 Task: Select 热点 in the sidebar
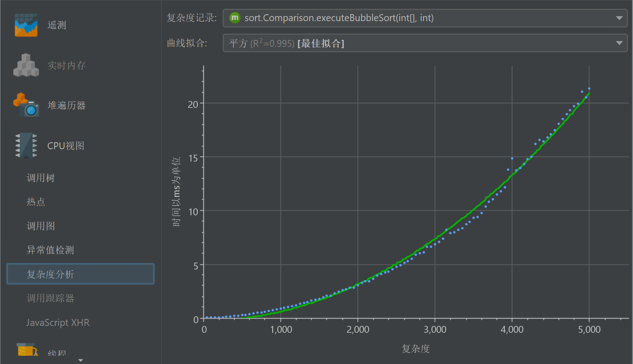[36, 202]
